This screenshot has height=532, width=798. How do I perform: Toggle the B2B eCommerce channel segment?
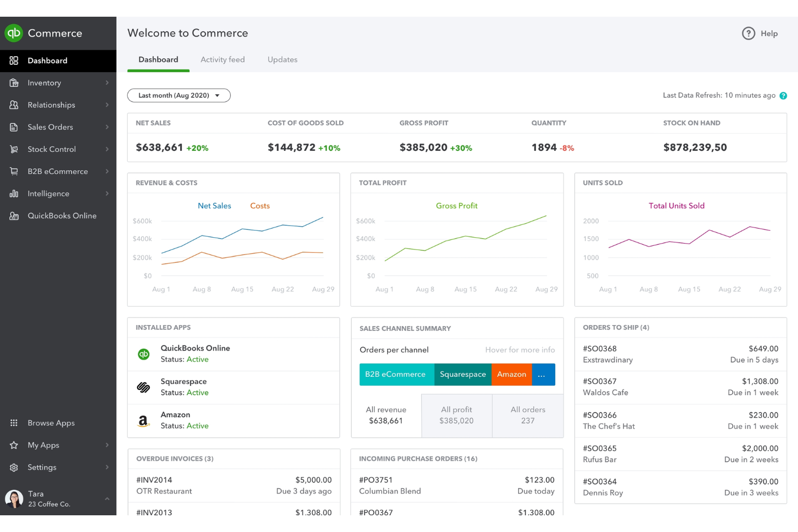pos(396,374)
